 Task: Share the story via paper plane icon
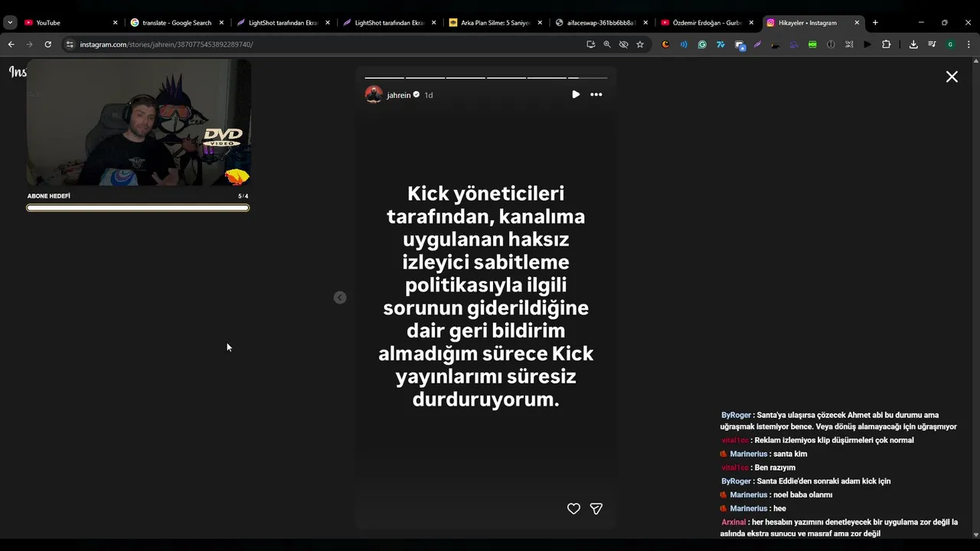pos(596,509)
